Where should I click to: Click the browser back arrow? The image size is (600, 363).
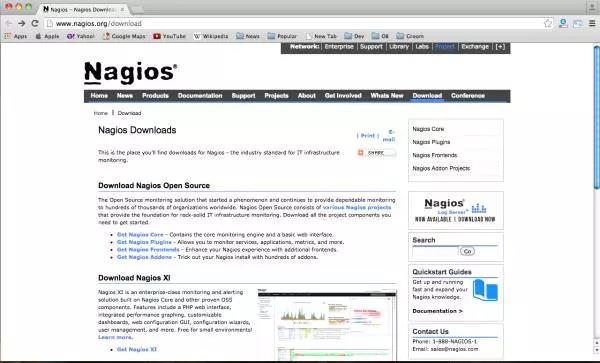[x=8, y=23]
